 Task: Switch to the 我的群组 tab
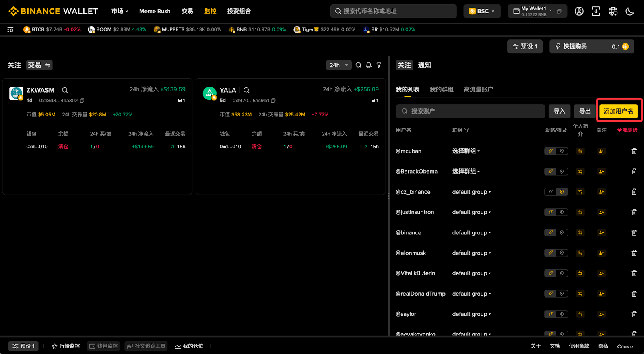click(442, 89)
